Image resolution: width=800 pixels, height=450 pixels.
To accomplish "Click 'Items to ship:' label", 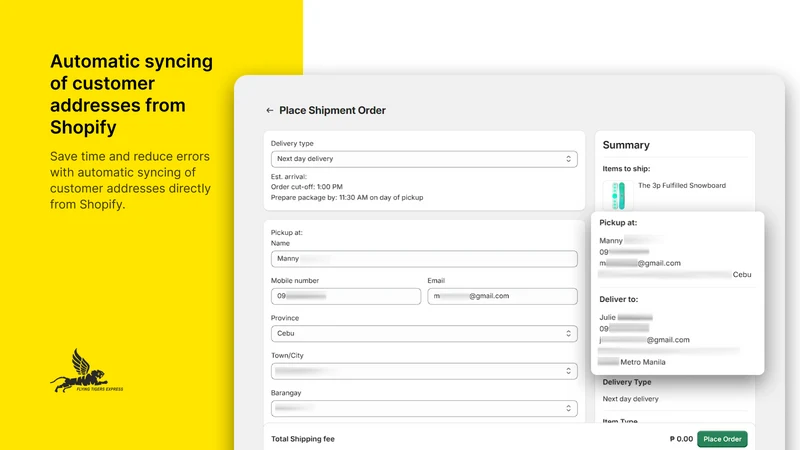I will tap(626, 168).
